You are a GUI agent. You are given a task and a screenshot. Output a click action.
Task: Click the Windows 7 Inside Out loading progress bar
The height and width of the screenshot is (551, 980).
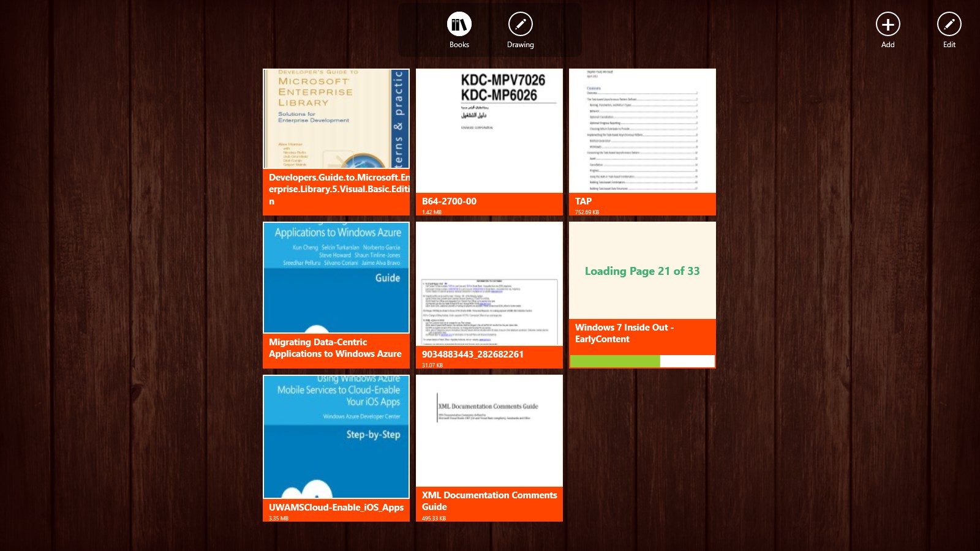643,361
